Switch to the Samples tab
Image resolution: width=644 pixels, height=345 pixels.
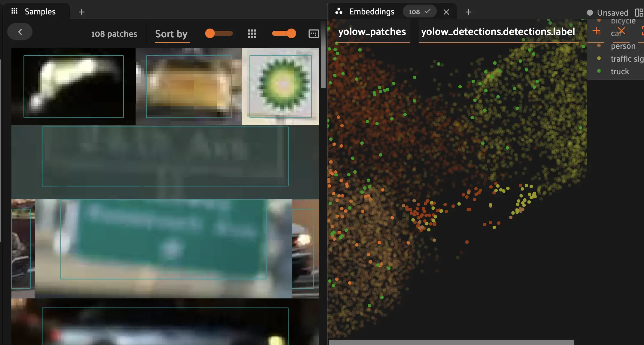click(x=40, y=12)
